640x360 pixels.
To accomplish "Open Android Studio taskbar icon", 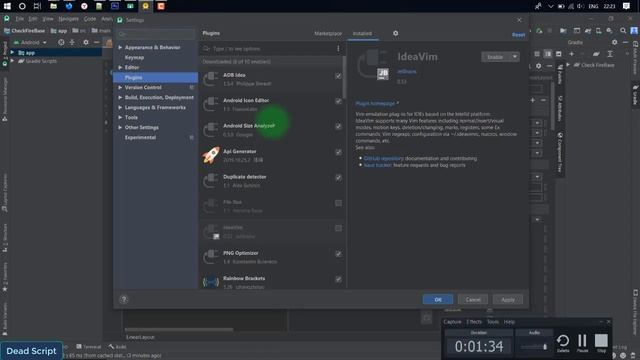I will point(130,6).
